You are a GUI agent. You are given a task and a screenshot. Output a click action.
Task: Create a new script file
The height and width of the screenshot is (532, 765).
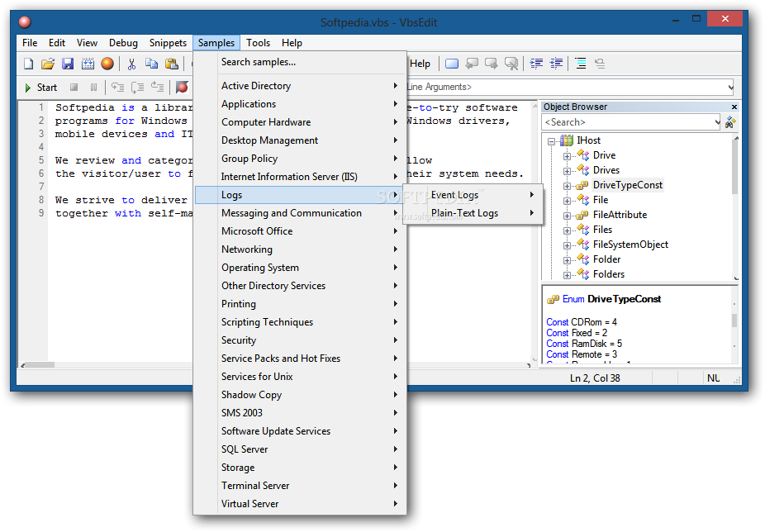29,64
